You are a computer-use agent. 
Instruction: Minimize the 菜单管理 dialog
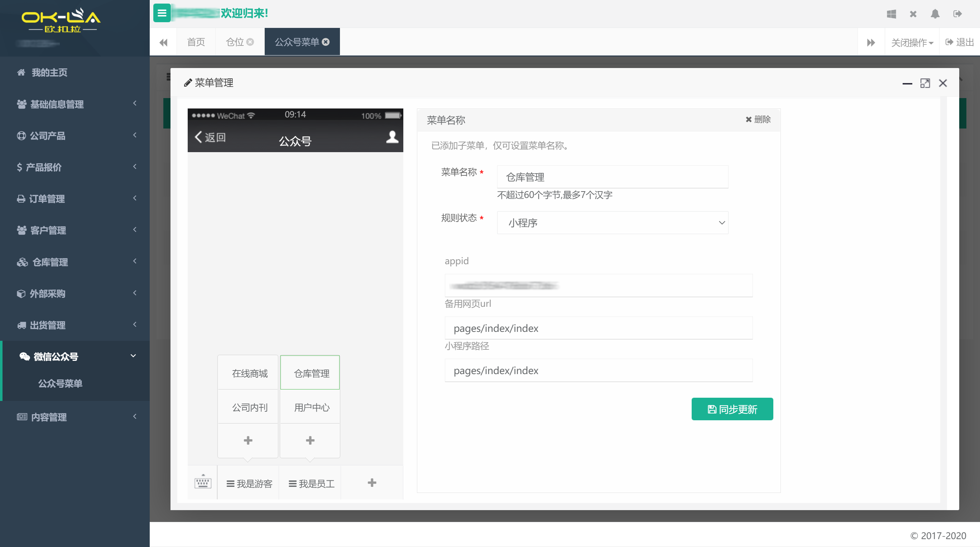pyautogui.click(x=907, y=83)
